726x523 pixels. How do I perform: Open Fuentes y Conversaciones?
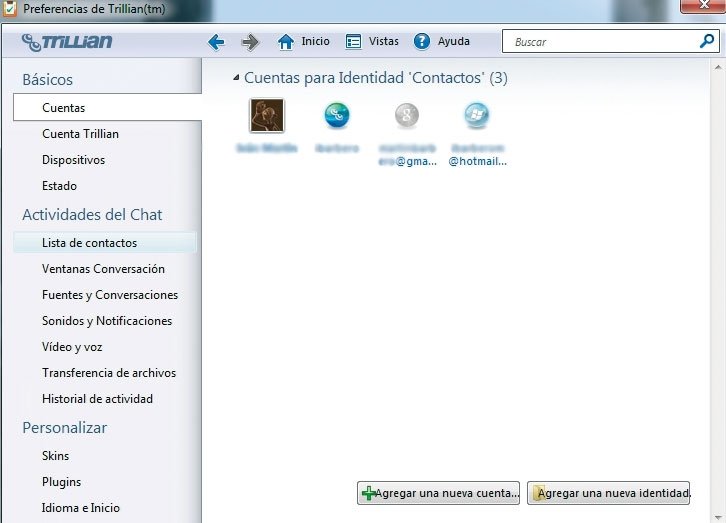pos(110,295)
